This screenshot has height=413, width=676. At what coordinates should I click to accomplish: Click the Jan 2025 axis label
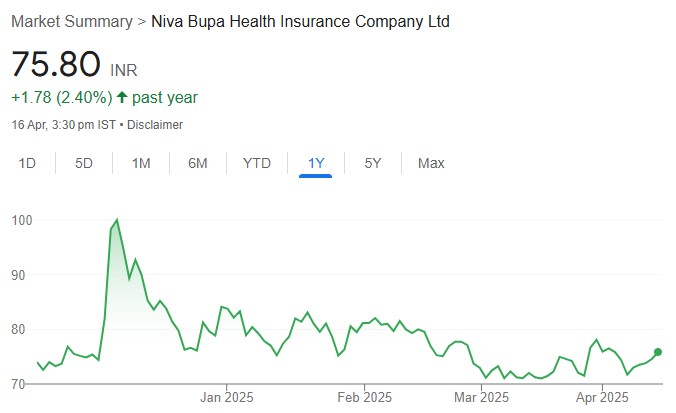tap(227, 397)
